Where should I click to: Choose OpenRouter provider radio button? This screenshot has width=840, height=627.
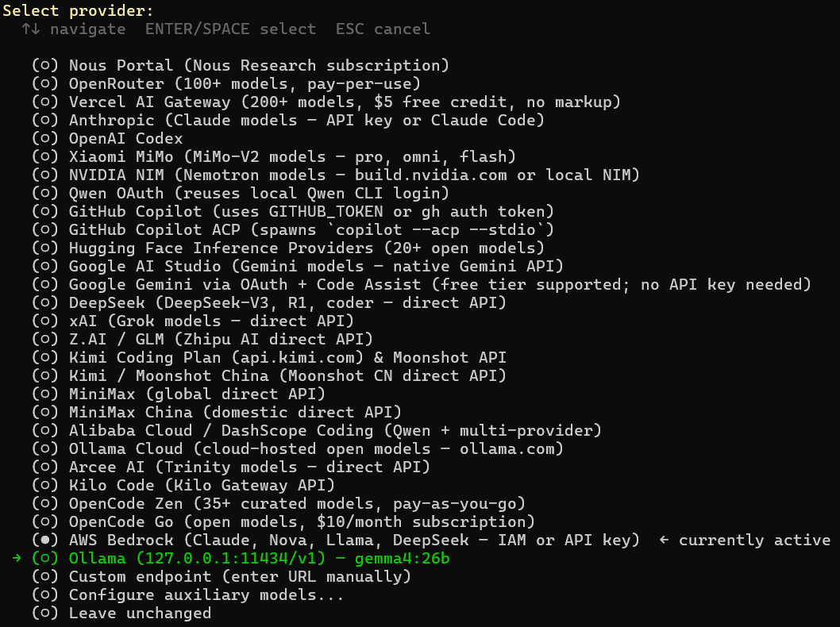pos(45,84)
